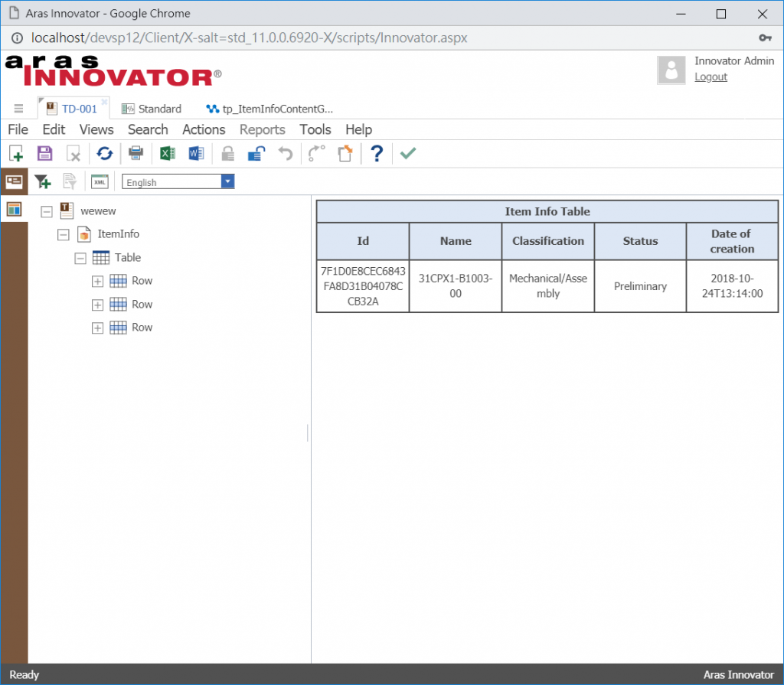Open the English language dropdown

click(227, 181)
